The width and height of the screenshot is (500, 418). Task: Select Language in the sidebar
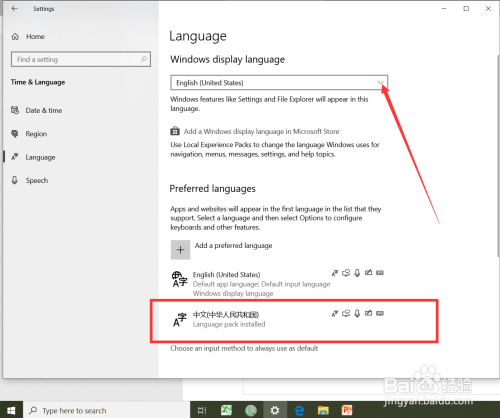coord(33,157)
